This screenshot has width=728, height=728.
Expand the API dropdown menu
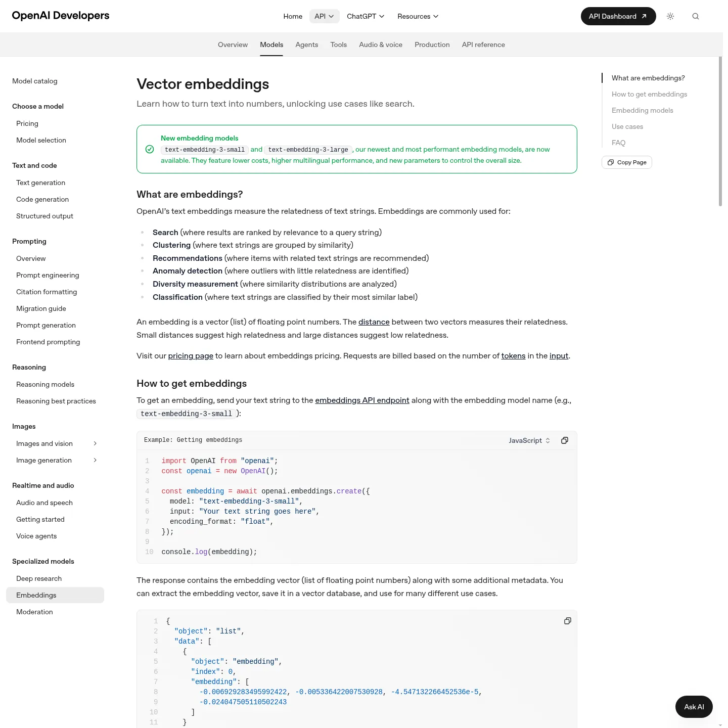[x=324, y=16]
